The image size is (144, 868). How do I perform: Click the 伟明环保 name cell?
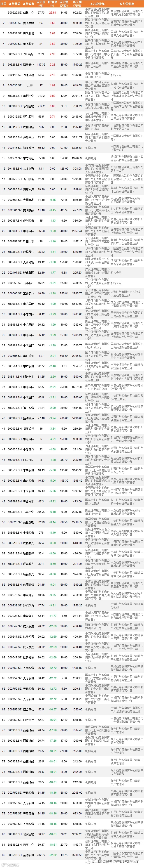(x=28, y=585)
